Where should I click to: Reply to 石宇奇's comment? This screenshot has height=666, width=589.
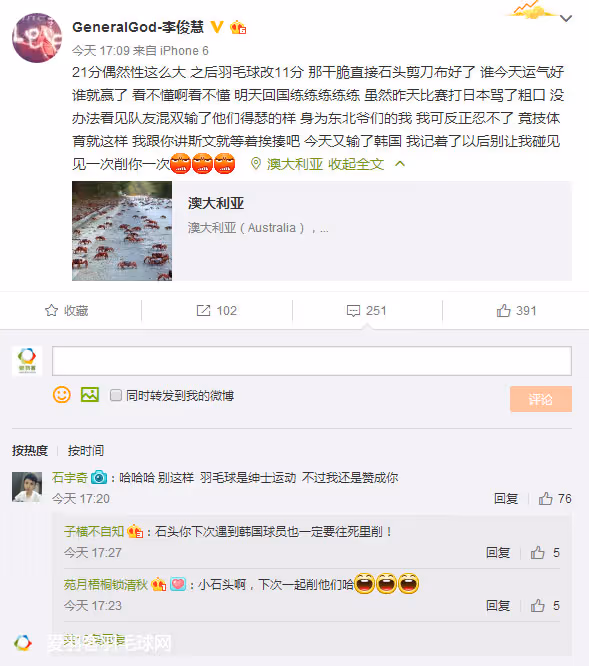(x=506, y=499)
